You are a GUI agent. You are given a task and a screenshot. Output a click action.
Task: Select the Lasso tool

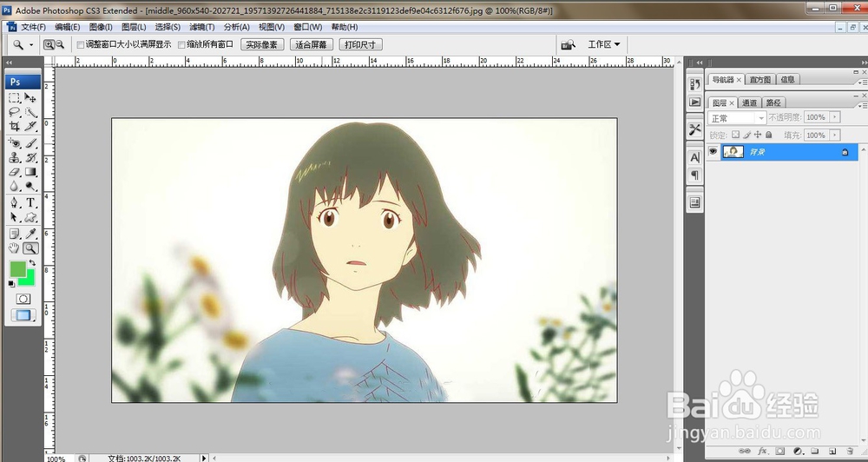(15, 112)
